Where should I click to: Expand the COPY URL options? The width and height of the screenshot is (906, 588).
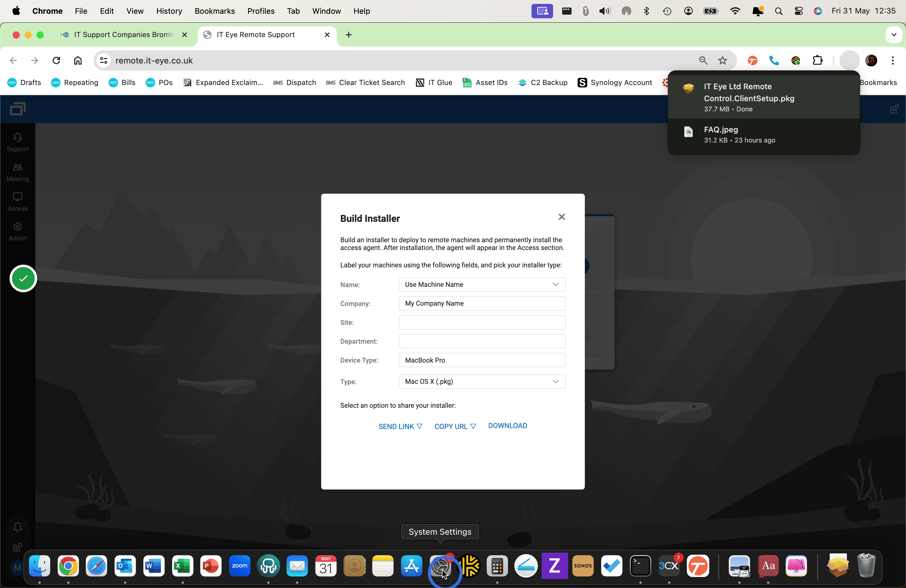(455, 426)
